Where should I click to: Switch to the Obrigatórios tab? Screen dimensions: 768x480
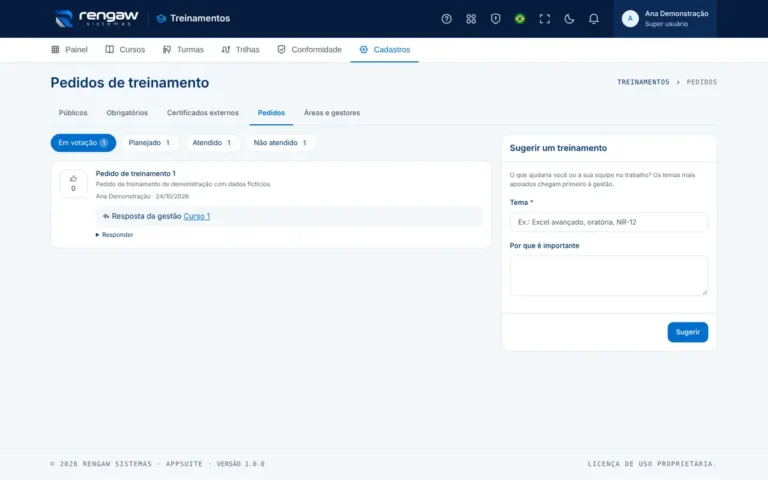point(127,113)
